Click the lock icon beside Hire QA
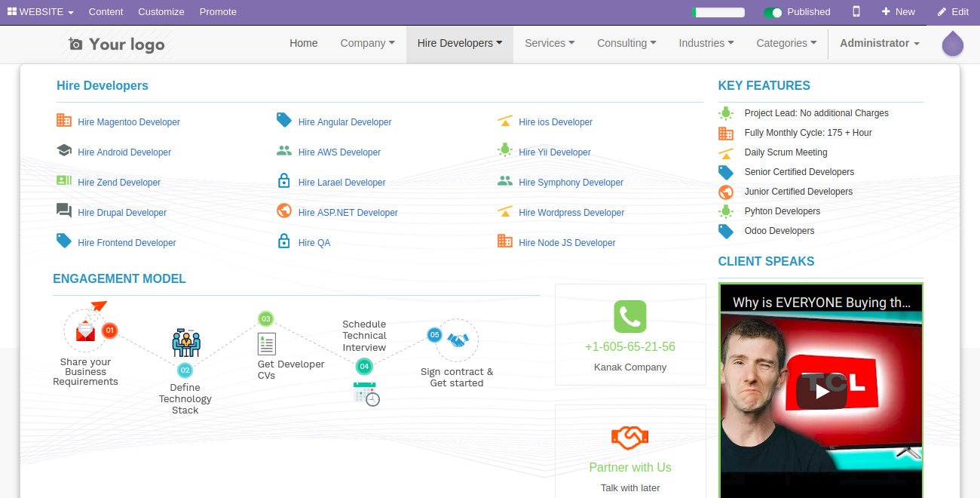Viewport: 980px width, 498px height. tap(284, 241)
